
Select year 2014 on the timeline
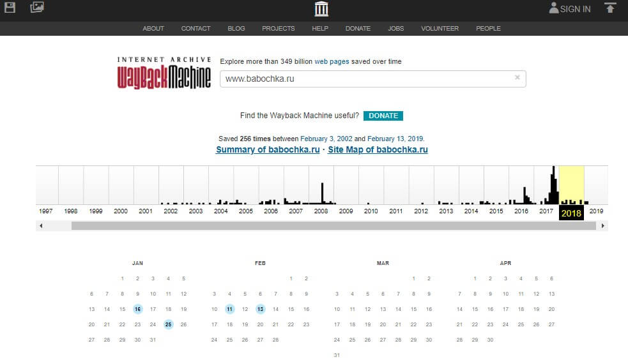click(x=471, y=211)
